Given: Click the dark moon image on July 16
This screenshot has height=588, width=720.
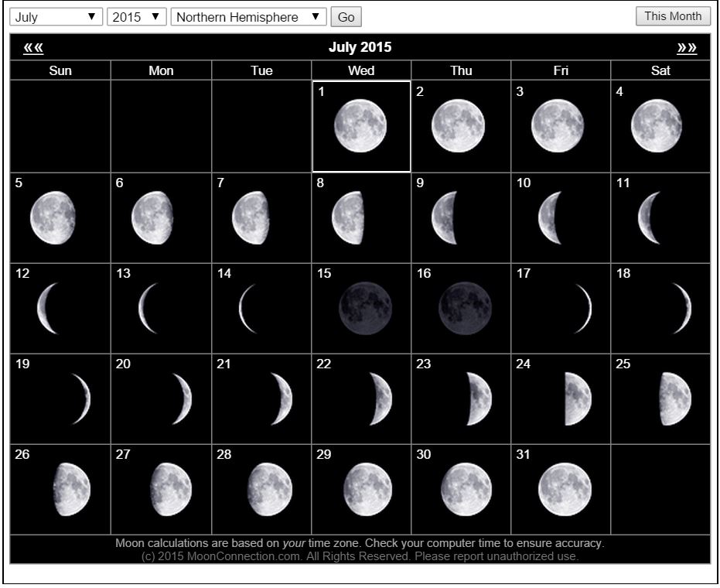Looking at the screenshot, I should pyautogui.click(x=465, y=308).
